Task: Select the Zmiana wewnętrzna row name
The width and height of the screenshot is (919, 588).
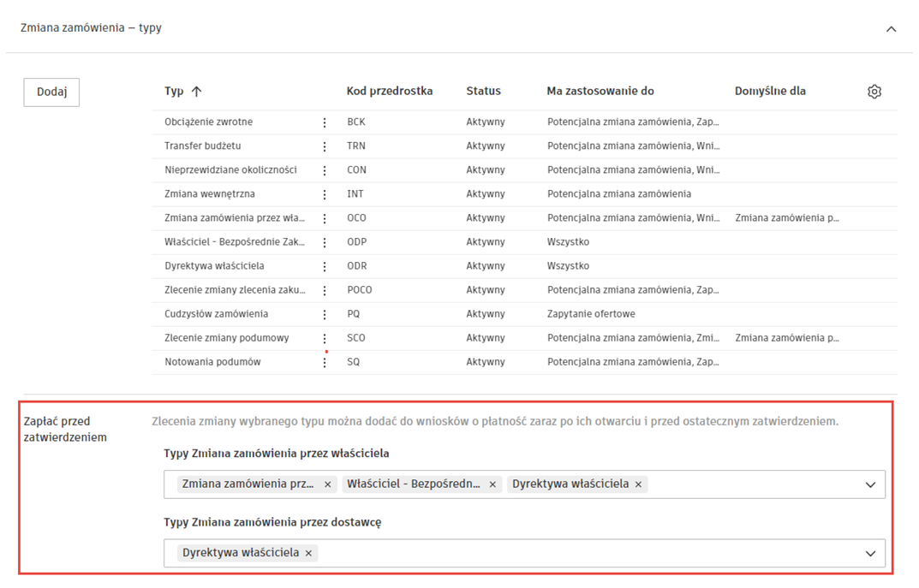Action: (210, 193)
